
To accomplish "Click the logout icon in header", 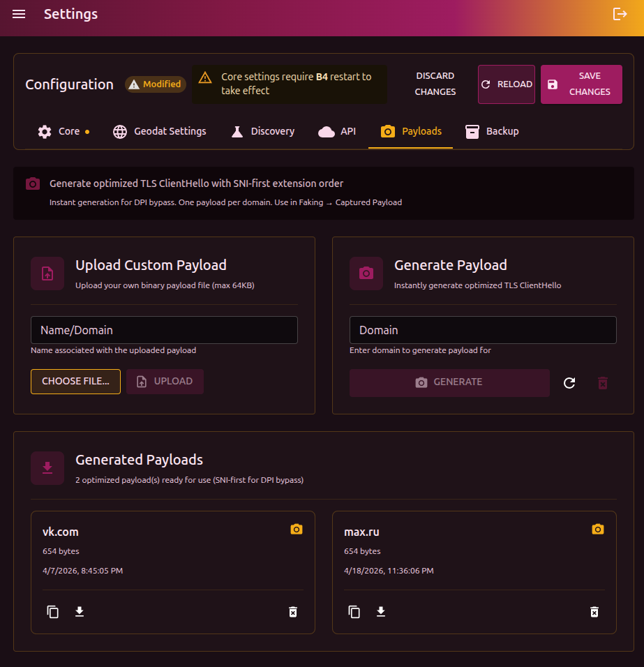I will pyautogui.click(x=620, y=15).
